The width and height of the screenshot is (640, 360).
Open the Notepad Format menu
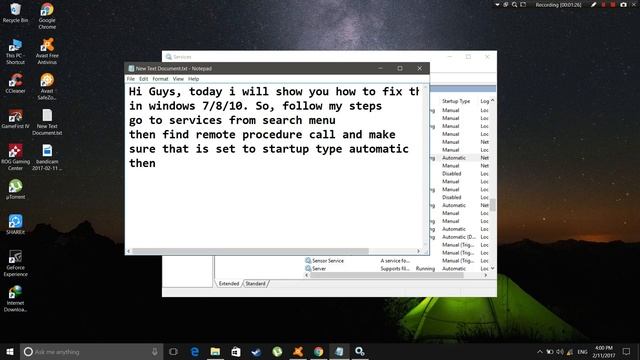(160, 79)
